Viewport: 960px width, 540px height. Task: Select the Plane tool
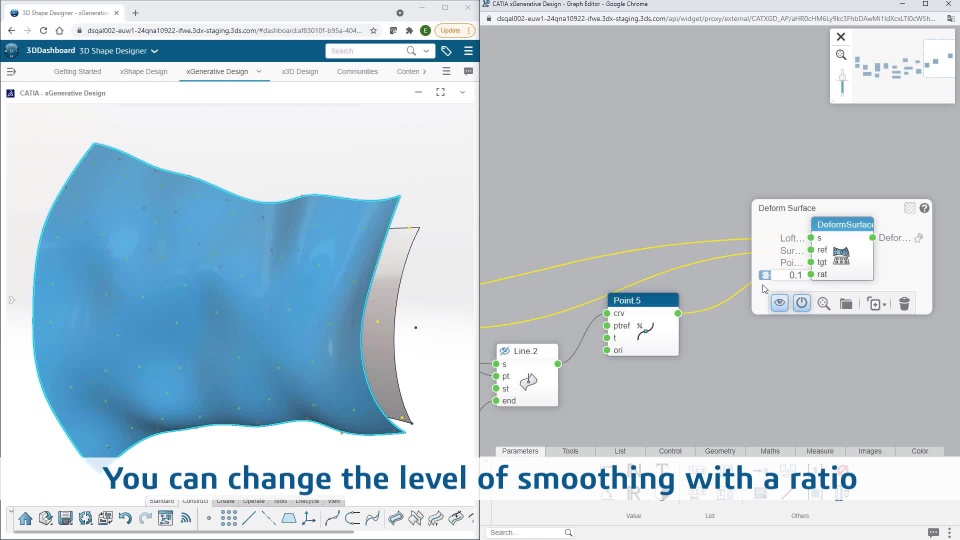point(289,519)
